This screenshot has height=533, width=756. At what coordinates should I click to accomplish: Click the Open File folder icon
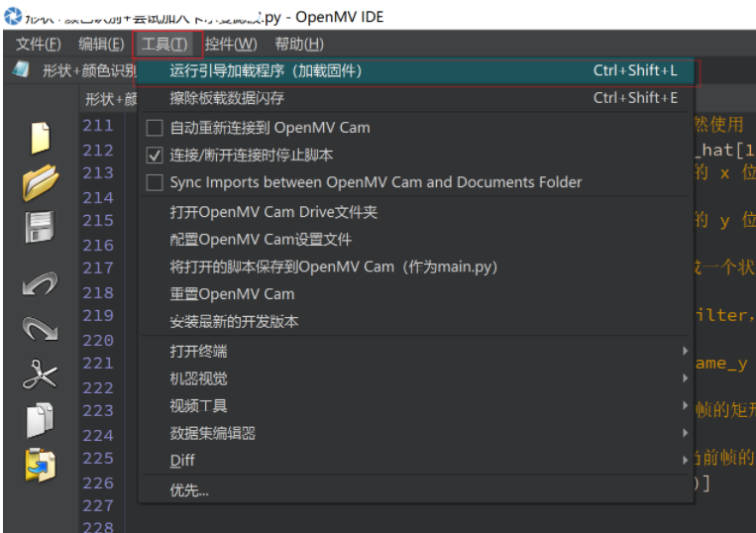click(x=41, y=181)
